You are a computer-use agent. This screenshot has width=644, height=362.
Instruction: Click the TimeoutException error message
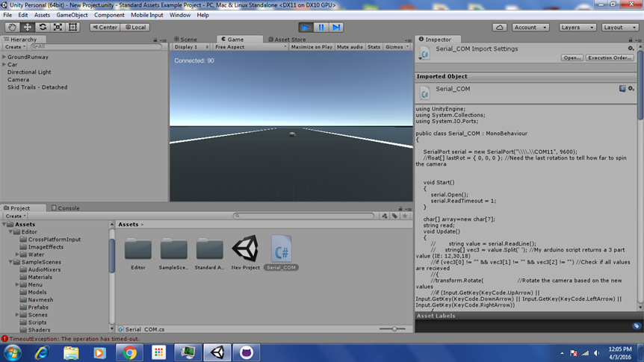(x=75, y=339)
